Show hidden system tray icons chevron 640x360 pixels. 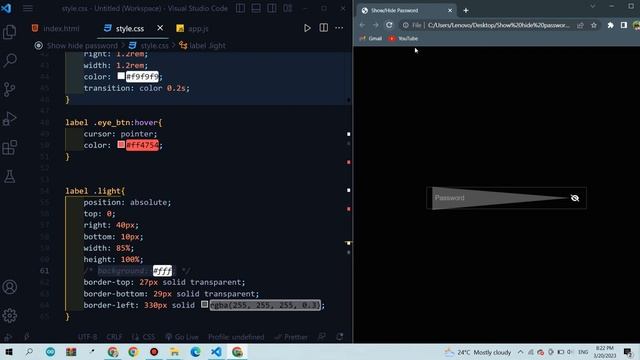coord(520,352)
